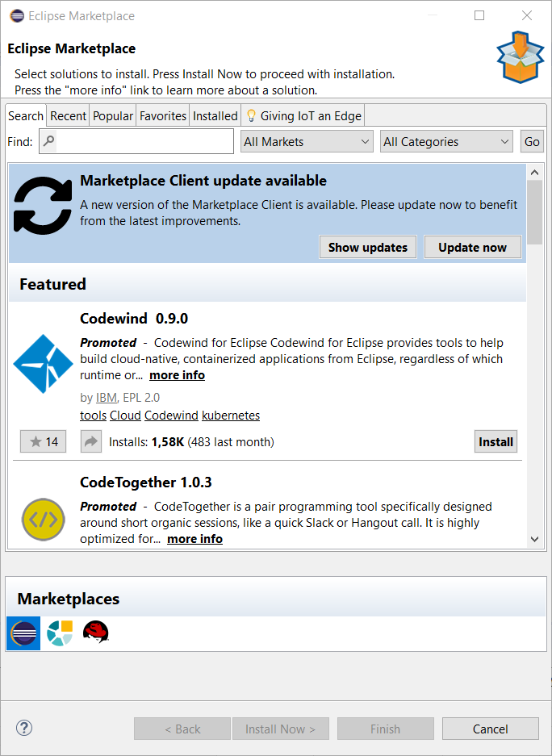The height and width of the screenshot is (756, 552).
Task: Open Codewind more info link
Action: pos(177,375)
